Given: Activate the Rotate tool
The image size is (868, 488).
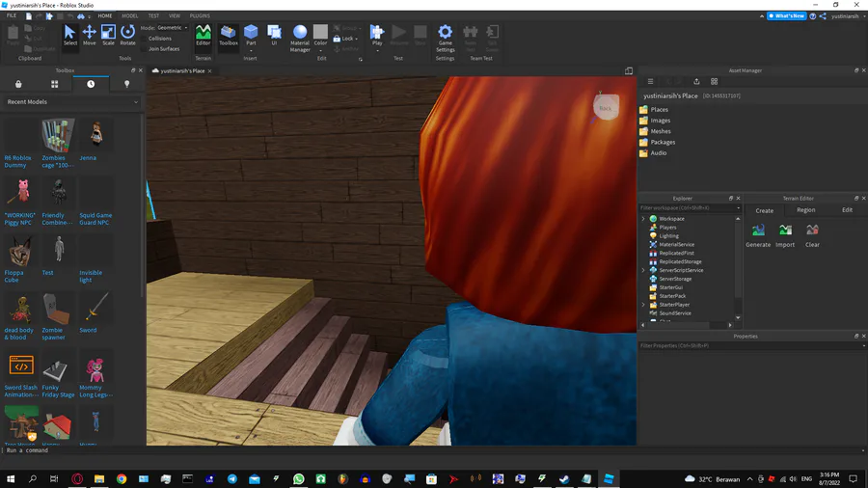Looking at the screenshot, I should pyautogui.click(x=128, y=36).
